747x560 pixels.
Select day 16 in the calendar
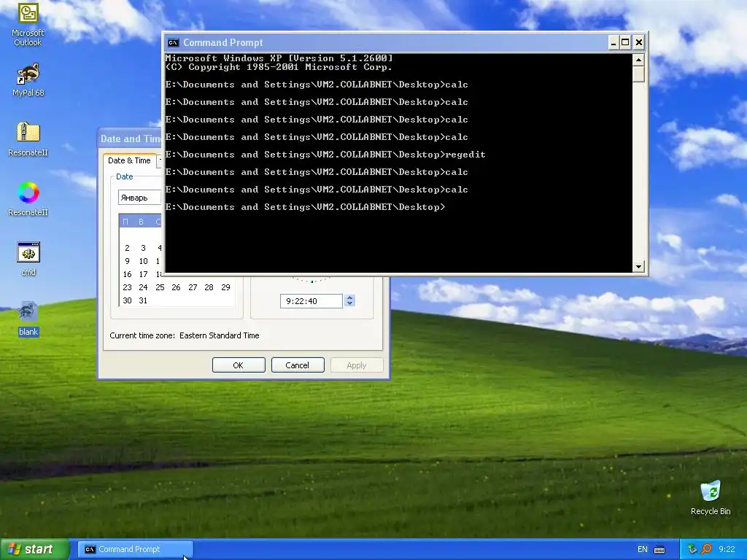click(127, 274)
